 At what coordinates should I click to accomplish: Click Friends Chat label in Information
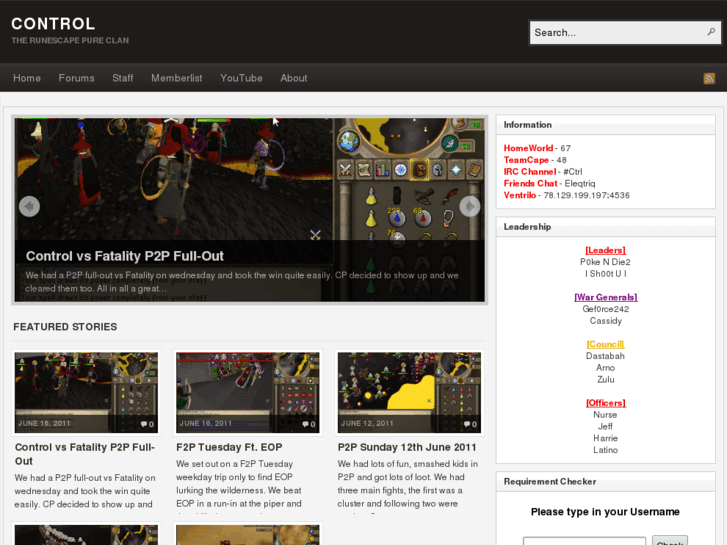[x=530, y=183]
